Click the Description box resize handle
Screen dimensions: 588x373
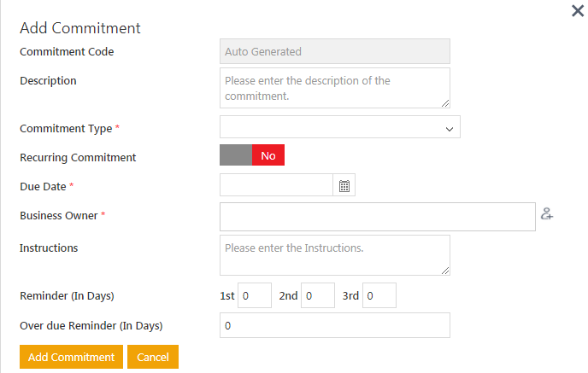pos(445,103)
